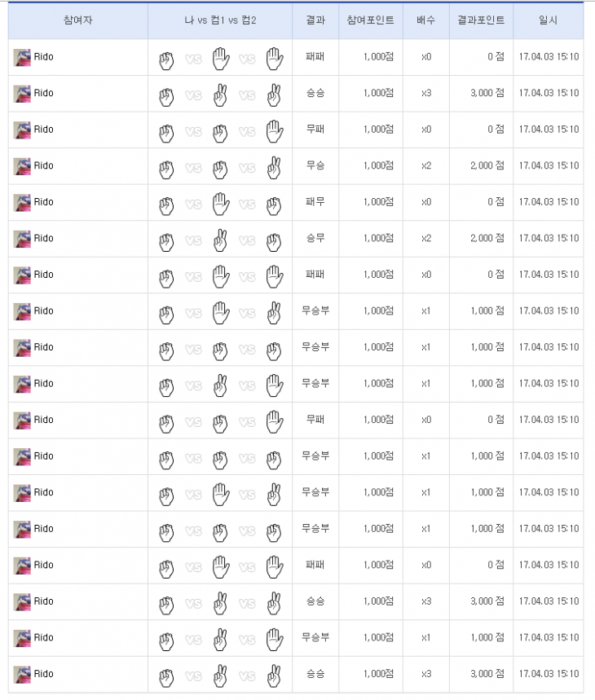
Task: Click the paper hand icon in the 패무 row
Action: [220, 203]
